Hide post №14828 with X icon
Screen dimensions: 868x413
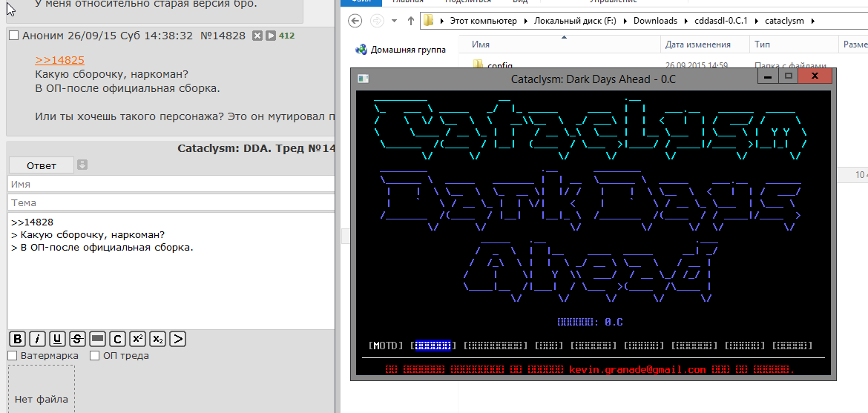pos(257,36)
